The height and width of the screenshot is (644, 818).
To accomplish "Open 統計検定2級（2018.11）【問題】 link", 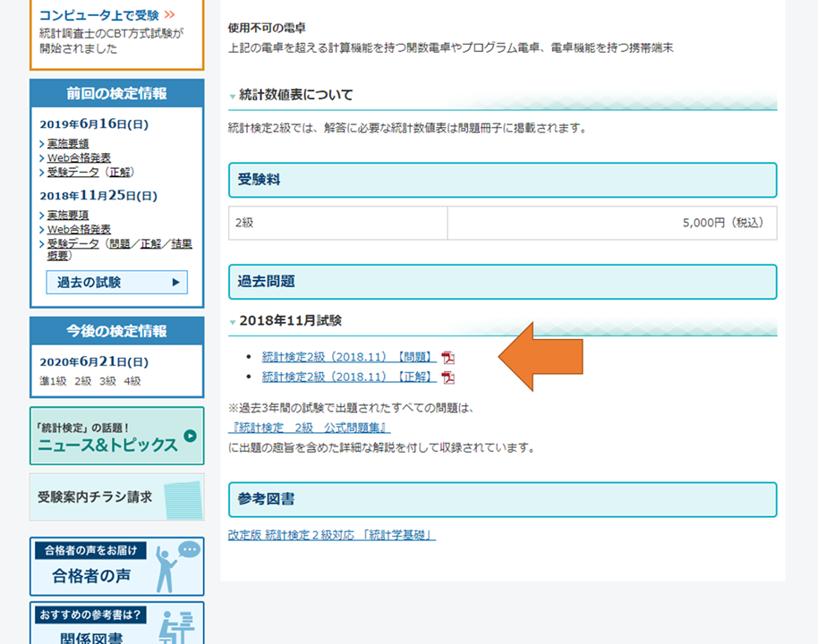I will (x=349, y=357).
